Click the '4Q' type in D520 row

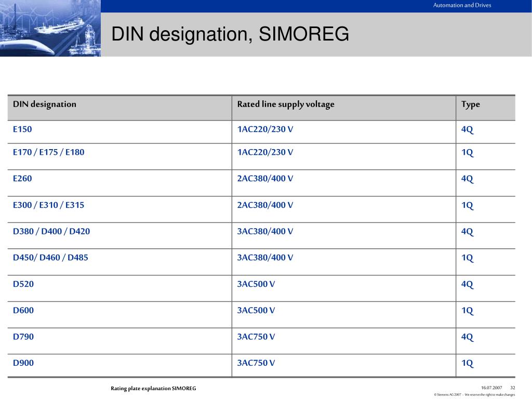click(467, 284)
